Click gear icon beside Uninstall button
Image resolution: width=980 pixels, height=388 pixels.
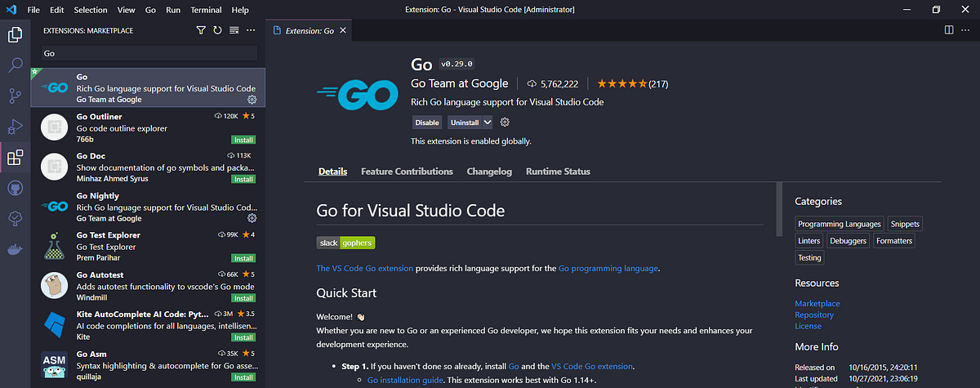[505, 123]
